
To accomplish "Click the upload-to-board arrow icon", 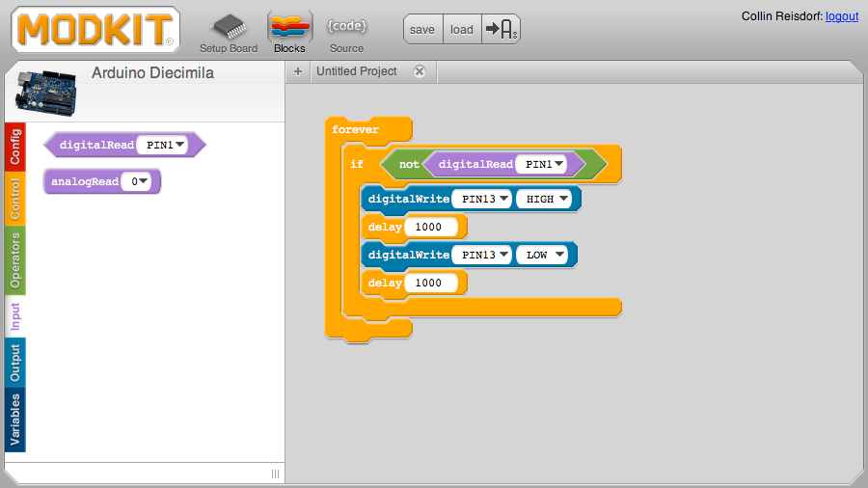I will click(x=502, y=29).
